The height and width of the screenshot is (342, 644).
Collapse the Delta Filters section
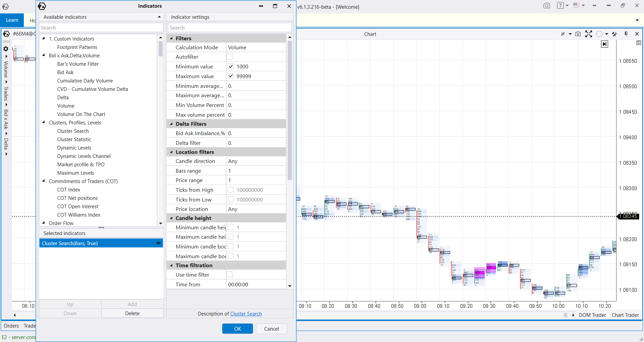pyautogui.click(x=171, y=124)
